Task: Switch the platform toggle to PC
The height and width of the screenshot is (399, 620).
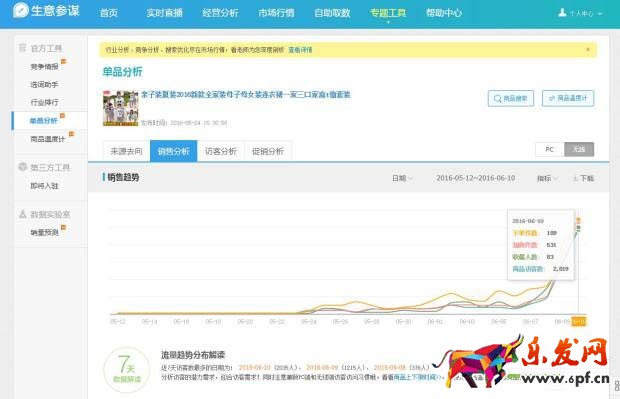Action: pyautogui.click(x=550, y=149)
